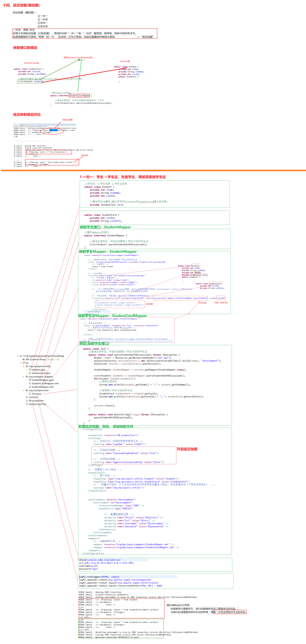Collapse the org.myslayers.test package
This screenshot has width=306, height=644.
(x=24, y=390)
